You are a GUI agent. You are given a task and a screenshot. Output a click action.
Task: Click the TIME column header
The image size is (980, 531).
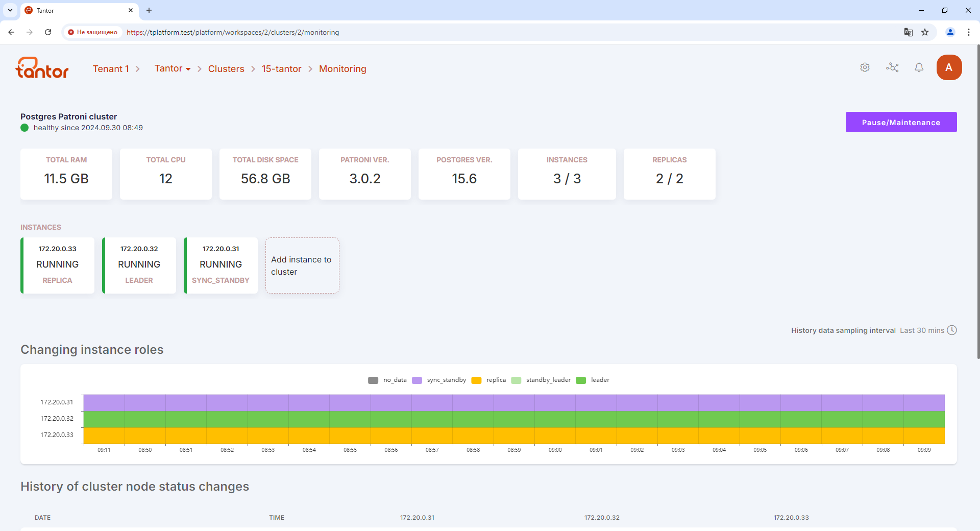pyautogui.click(x=277, y=518)
